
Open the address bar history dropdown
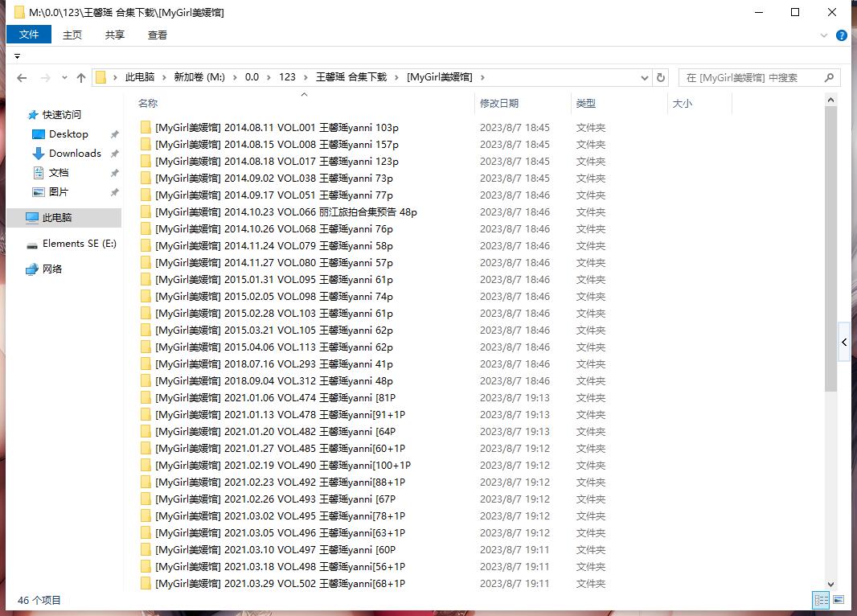[x=645, y=78]
